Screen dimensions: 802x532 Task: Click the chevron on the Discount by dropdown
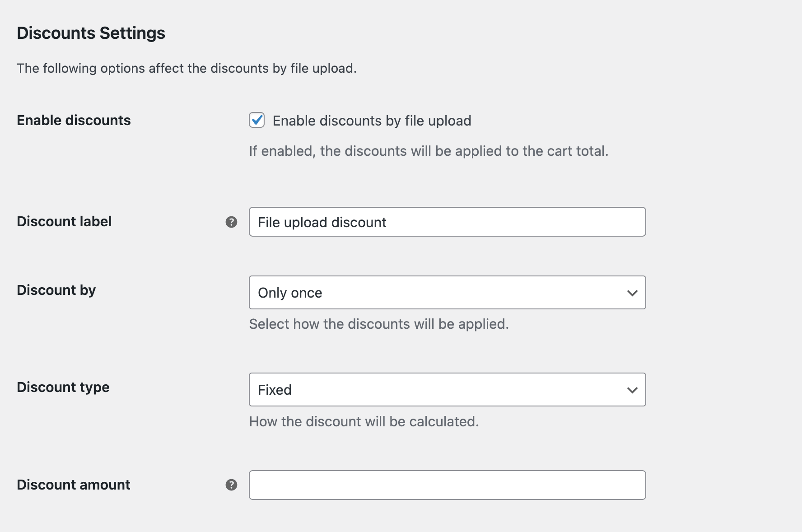click(633, 293)
